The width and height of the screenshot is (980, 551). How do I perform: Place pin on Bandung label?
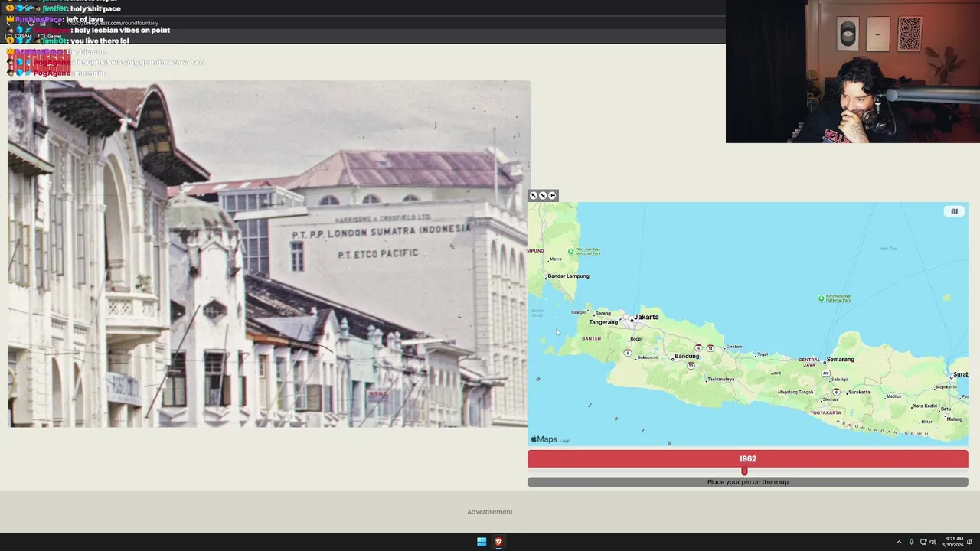coord(687,356)
